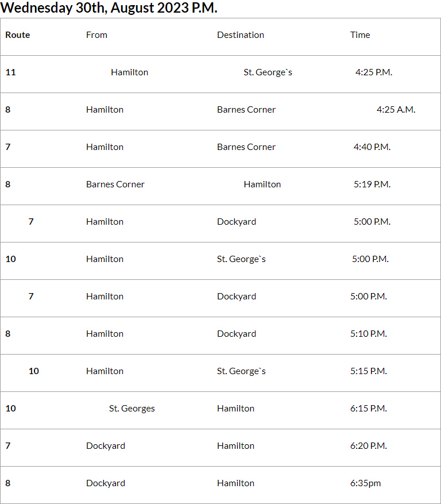This screenshot has height=504, width=441.
Task: Select the 4:25 P.M. departure time
Action: point(374,72)
